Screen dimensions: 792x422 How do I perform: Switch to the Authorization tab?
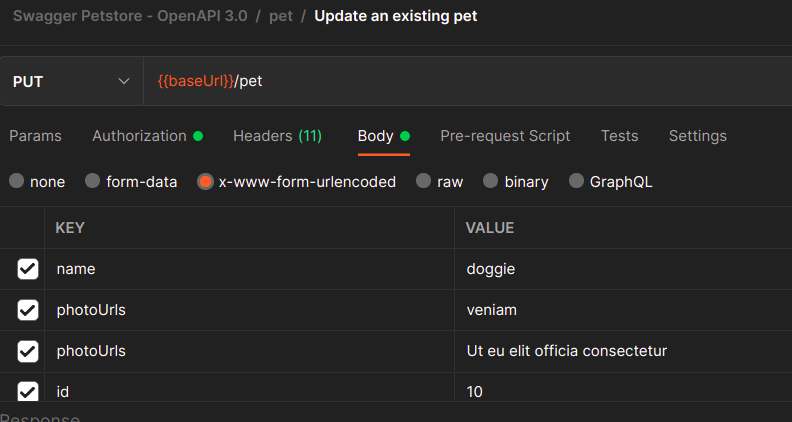(x=139, y=136)
